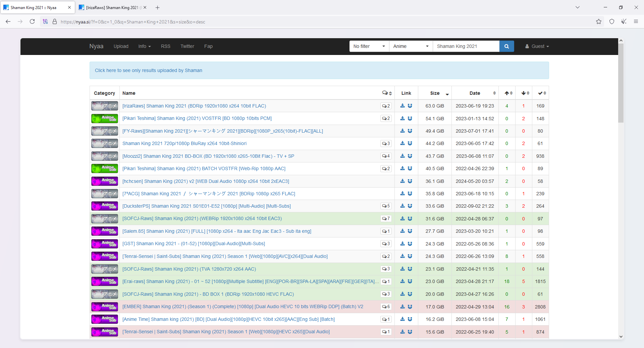
Task: Expand the Guest user menu
Action: click(537, 46)
